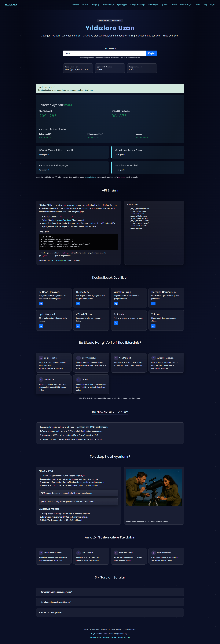Click the Standart Notlar icon
Image resolution: width=220 pixels, height=644 pixels.
tap(116, 553)
